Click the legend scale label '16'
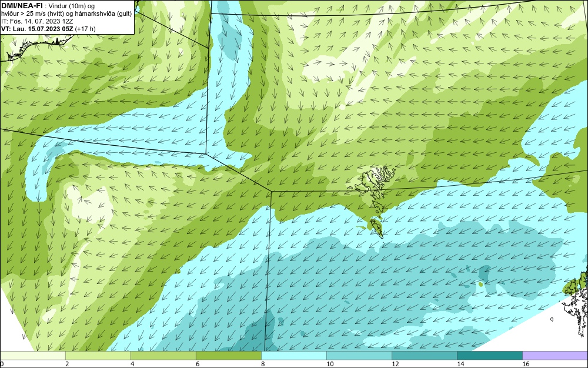The height and width of the screenshot is (368, 588). pos(526,364)
